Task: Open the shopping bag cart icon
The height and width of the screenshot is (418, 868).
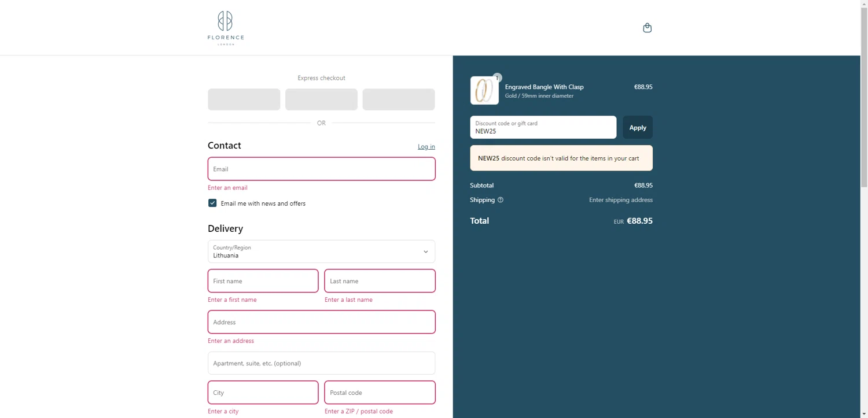Action: 647,28
